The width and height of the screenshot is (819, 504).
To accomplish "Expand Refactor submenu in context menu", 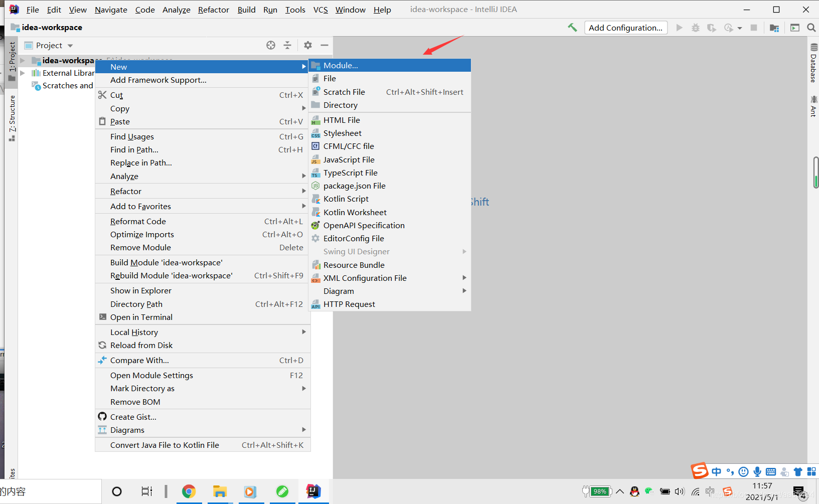I will click(x=203, y=191).
